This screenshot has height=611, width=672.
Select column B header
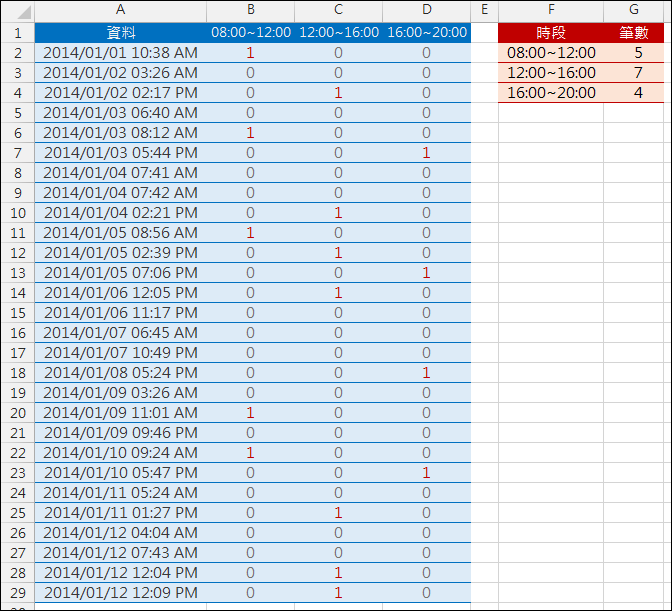(x=250, y=10)
